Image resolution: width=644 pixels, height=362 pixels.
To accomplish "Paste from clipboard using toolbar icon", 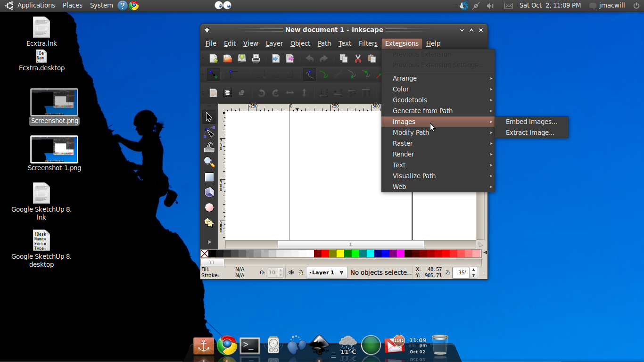I will tap(372, 58).
